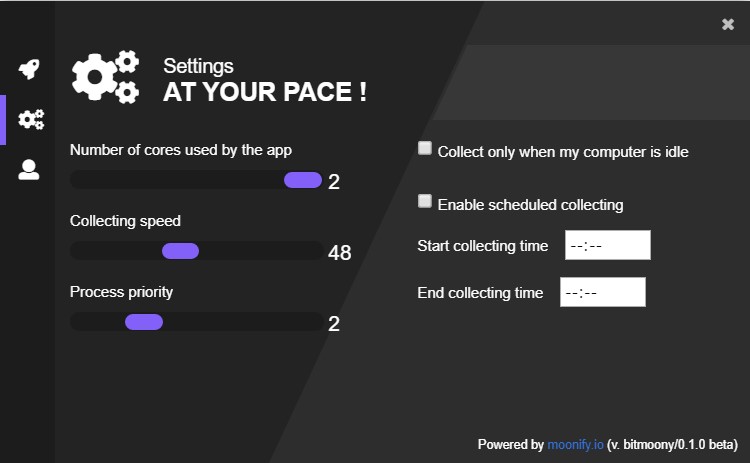Click the Start collecting time field
Image resolution: width=750 pixels, height=463 pixels.
(607, 245)
